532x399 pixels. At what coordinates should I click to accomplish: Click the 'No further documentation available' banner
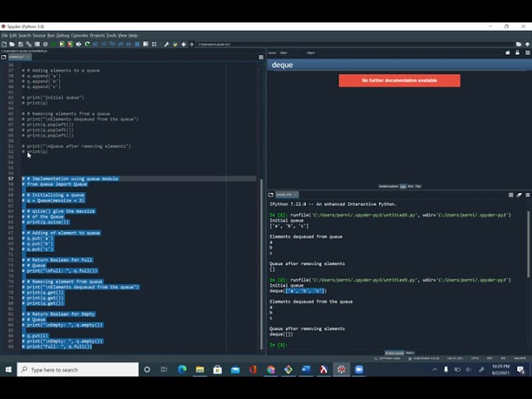[x=399, y=81]
